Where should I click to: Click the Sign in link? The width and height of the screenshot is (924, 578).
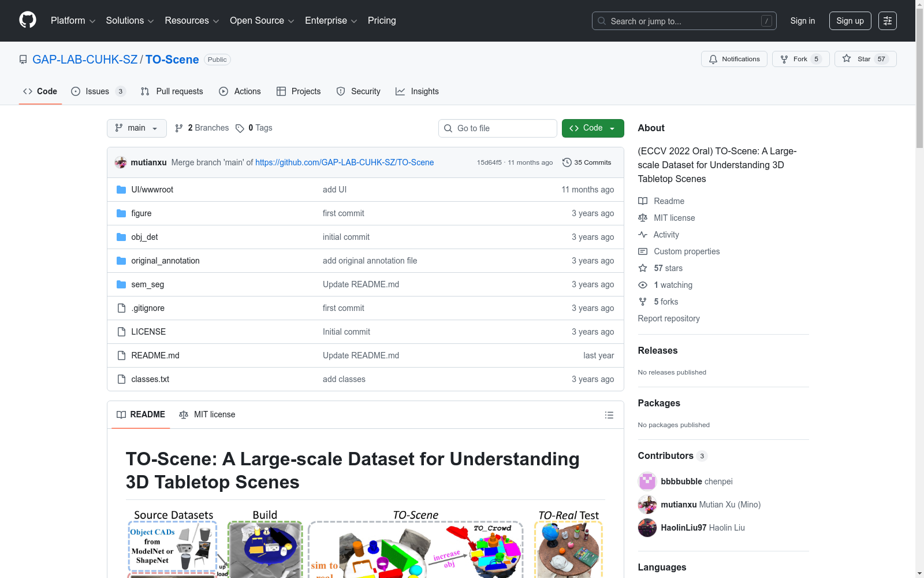coord(803,21)
